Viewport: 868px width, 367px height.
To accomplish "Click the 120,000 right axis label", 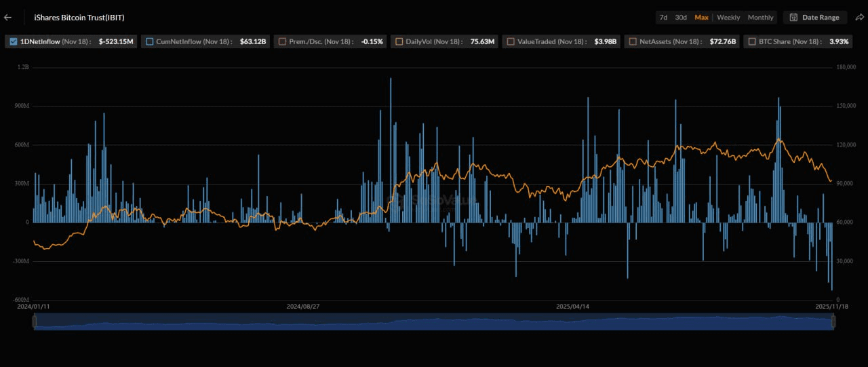I will pos(847,145).
